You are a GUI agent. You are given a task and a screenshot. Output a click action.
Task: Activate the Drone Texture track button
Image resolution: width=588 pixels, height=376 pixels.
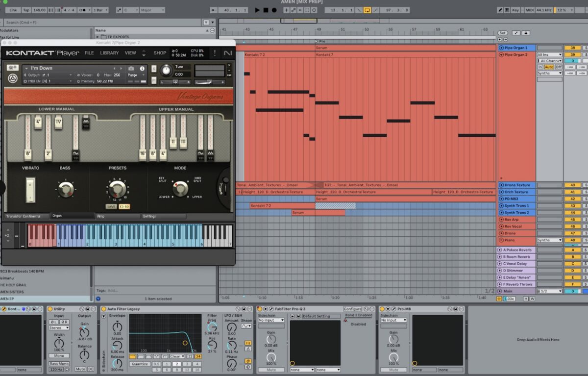pos(501,185)
